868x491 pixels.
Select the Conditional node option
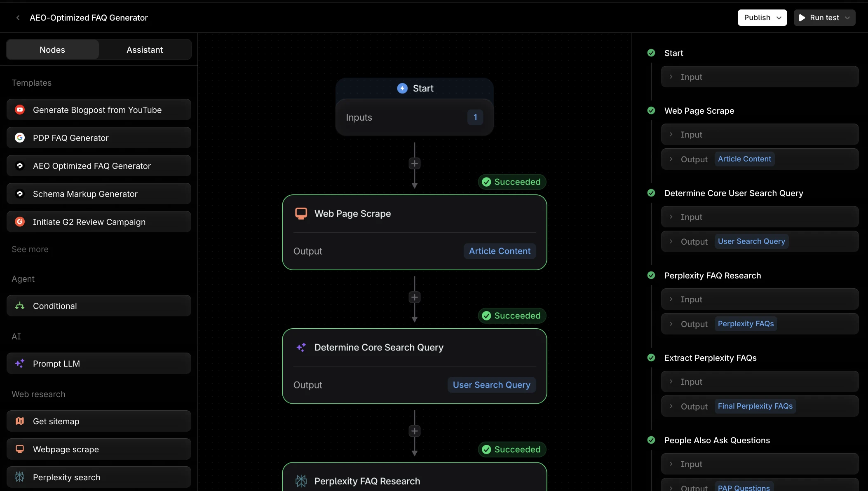(x=99, y=306)
